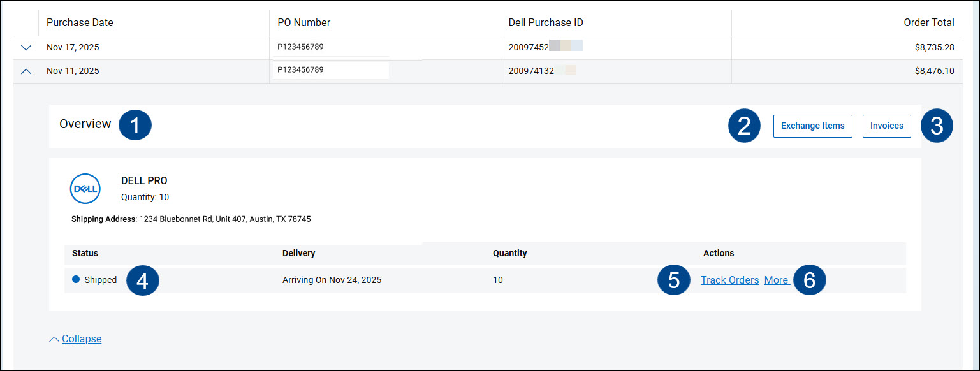
Task: Select the Dell Purchase ID column header
Action: coord(546,22)
